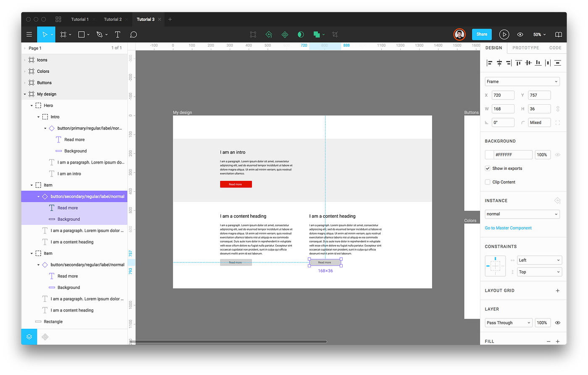Screen dimensions: 588x375
Task: Open the Frame type dropdown
Action: pyautogui.click(x=522, y=82)
